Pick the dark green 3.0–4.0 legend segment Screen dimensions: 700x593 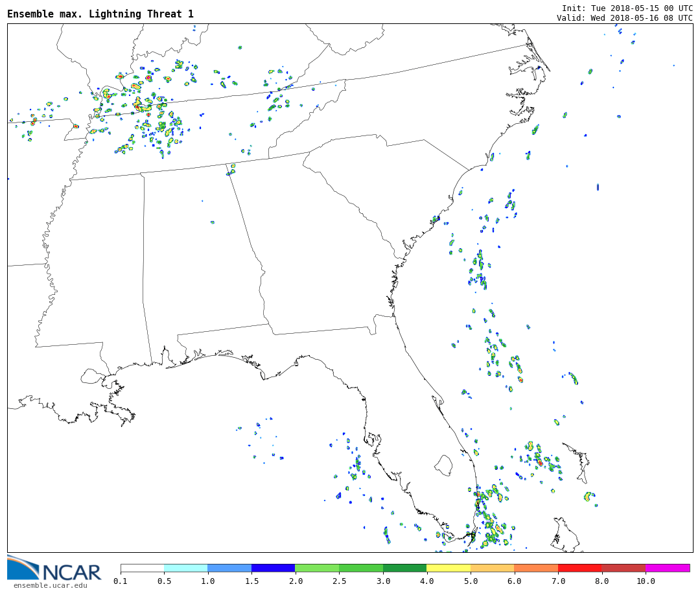(x=404, y=568)
